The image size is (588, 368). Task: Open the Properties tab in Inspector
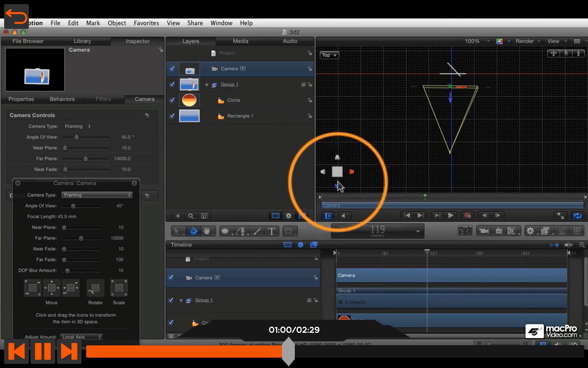(21, 99)
